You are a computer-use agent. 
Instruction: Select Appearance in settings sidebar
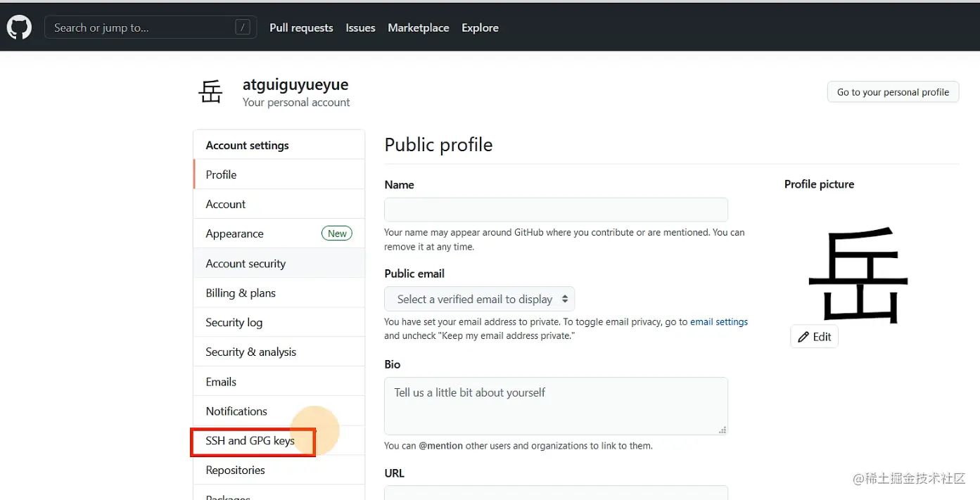tap(279, 233)
